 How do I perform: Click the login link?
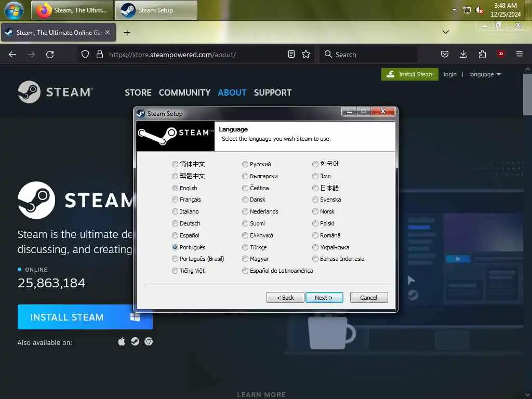pyautogui.click(x=450, y=74)
